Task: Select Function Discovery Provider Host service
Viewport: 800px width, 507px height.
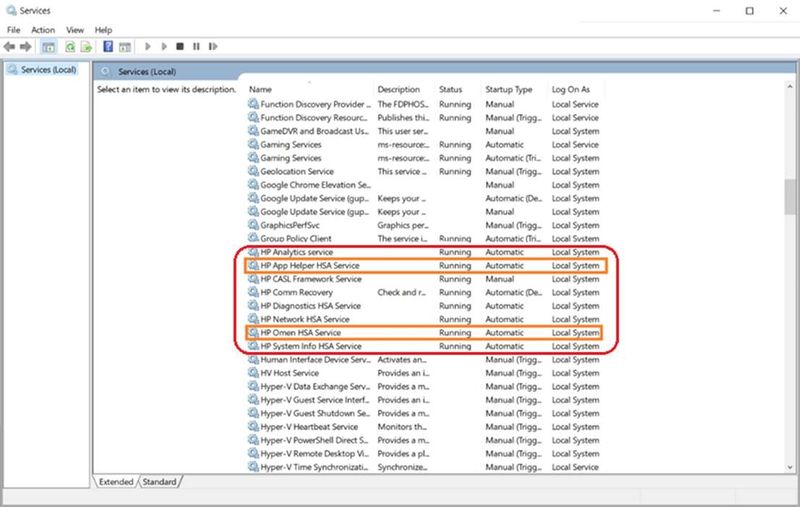Action: [x=425, y=104]
